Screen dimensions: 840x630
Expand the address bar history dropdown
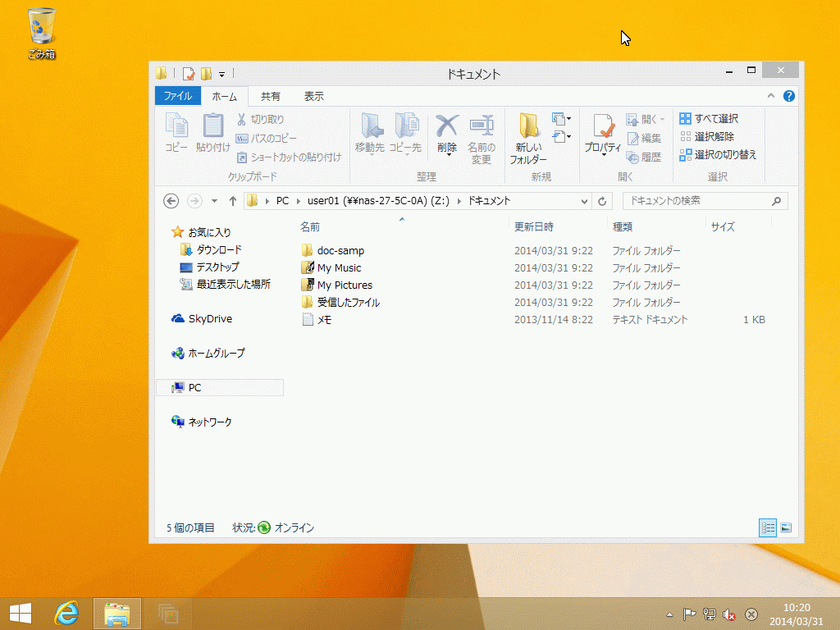point(584,201)
